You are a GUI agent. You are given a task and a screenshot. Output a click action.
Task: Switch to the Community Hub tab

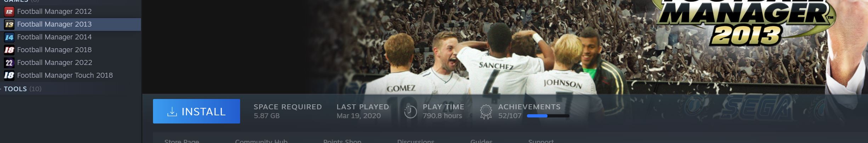tap(261, 141)
